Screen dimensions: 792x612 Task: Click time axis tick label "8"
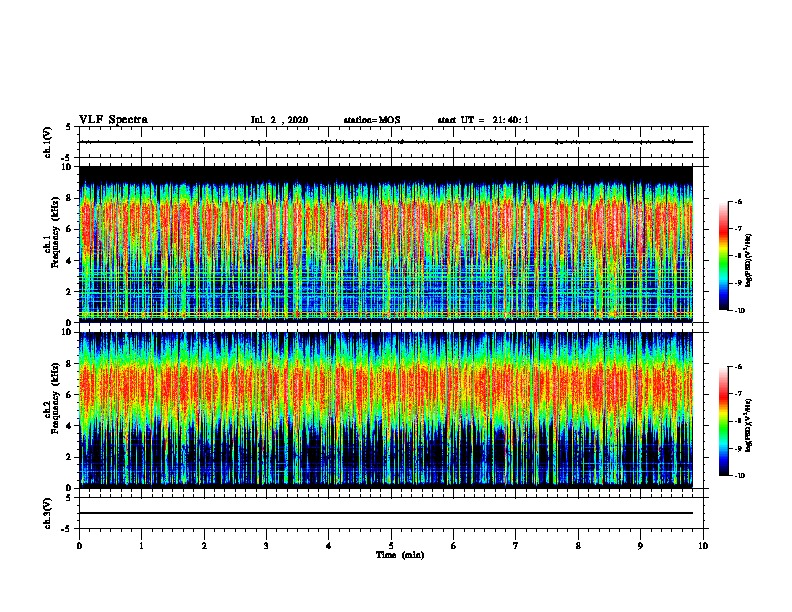578,545
